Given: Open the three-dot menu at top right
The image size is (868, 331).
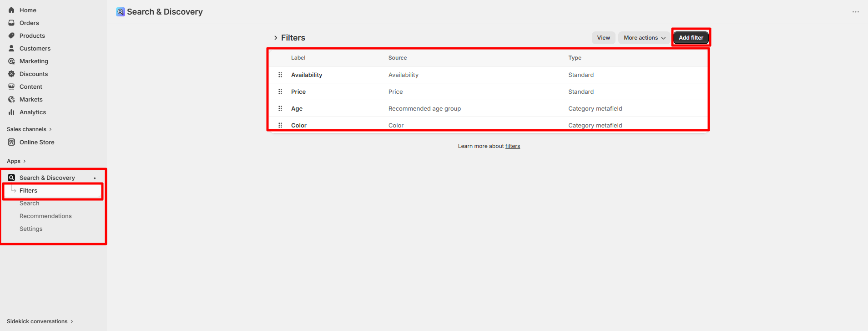Looking at the screenshot, I should [855, 12].
